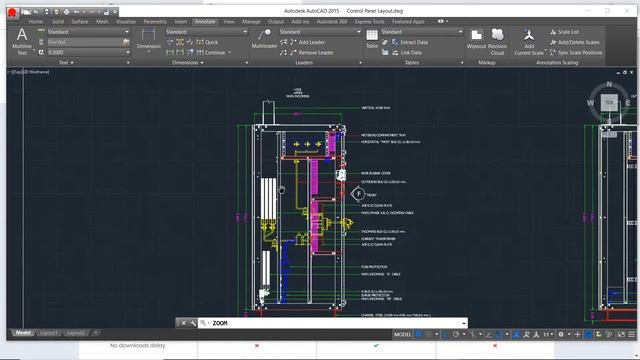Image resolution: width=640 pixels, height=360 pixels.
Task: Click the Multileader tool
Action: click(x=264, y=39)
